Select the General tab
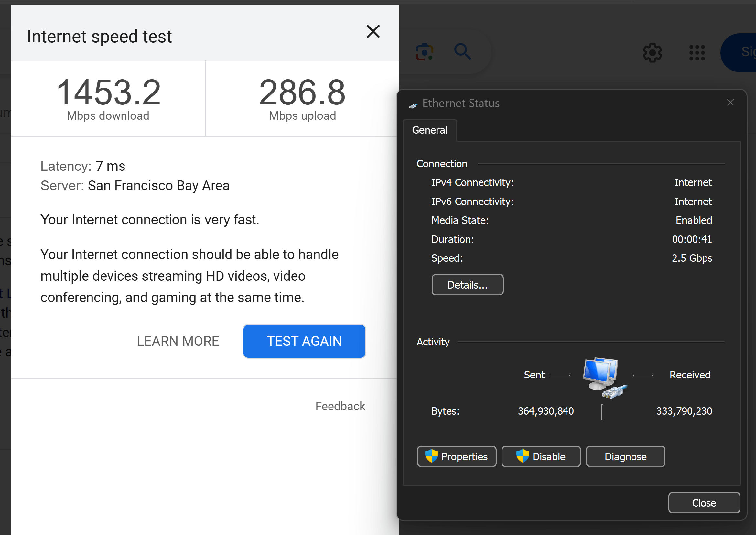Image resolution: width=756 pixels, height=535 pixels. tap(429, 130)
